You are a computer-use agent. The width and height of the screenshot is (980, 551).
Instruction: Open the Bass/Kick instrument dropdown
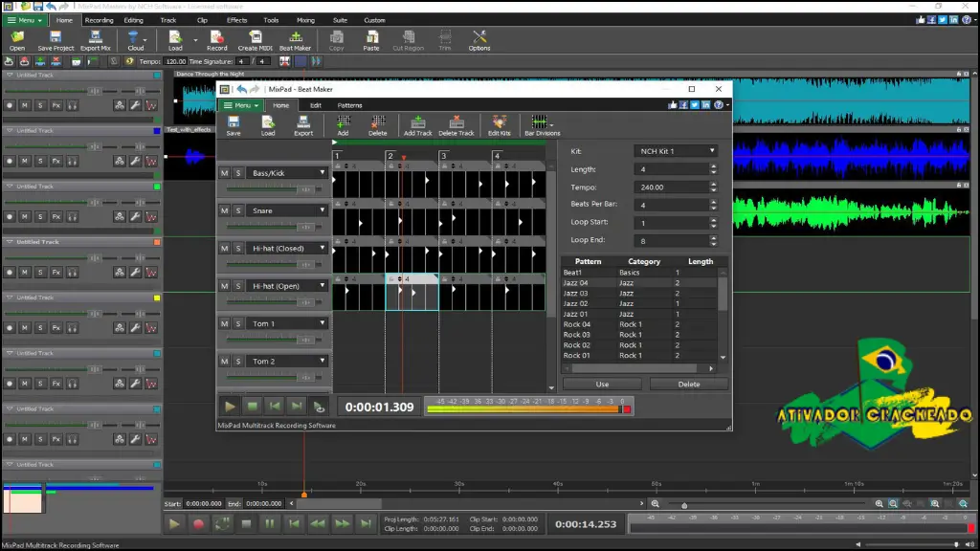[287, 173]
